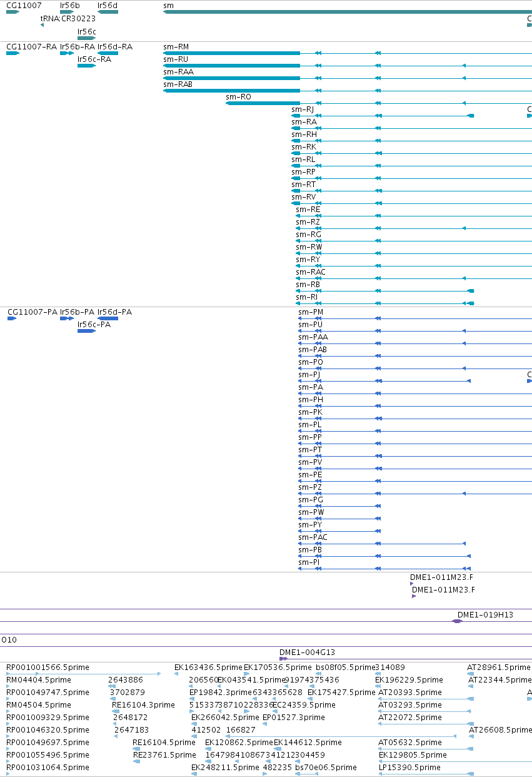
Task: Select the Ir56b gene label
Action: pos(70,6)
